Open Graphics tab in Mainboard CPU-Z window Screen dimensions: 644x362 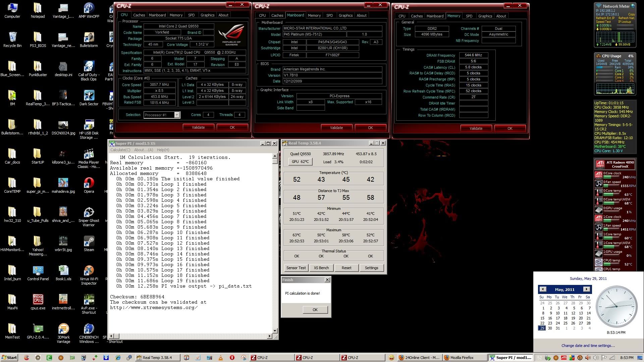pyautogui.click(x=345, y=15)
